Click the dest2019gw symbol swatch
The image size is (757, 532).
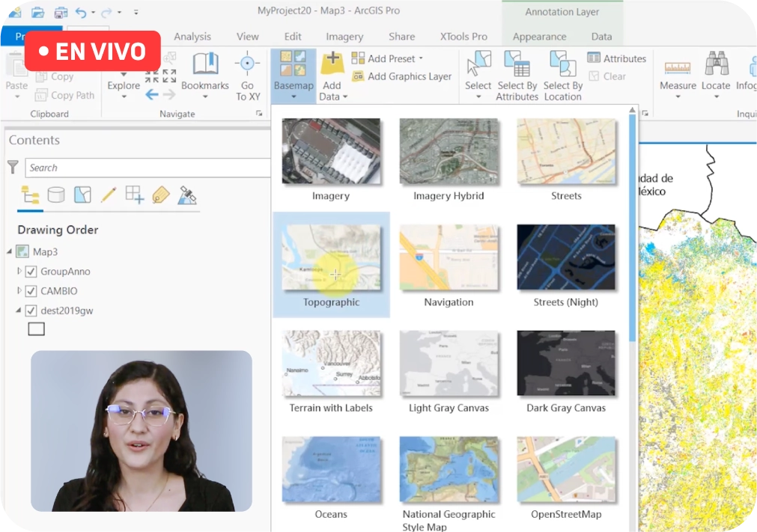[x=36, y=329]
